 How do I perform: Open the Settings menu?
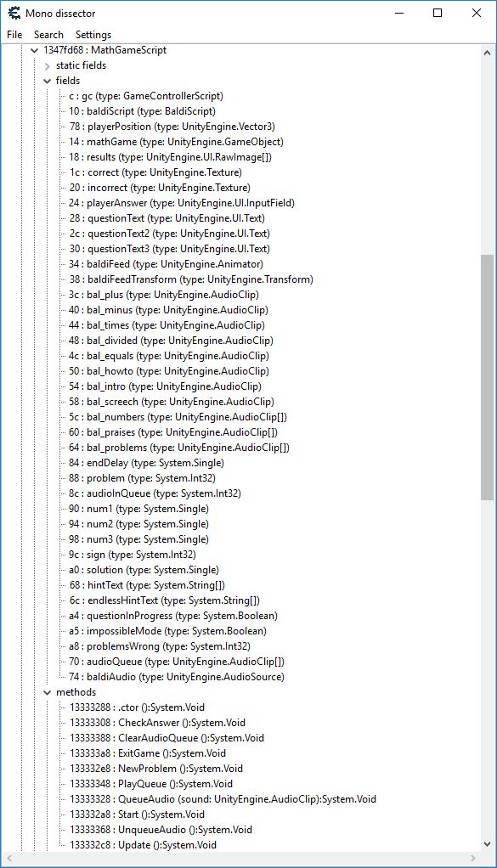tap(93, 35)
